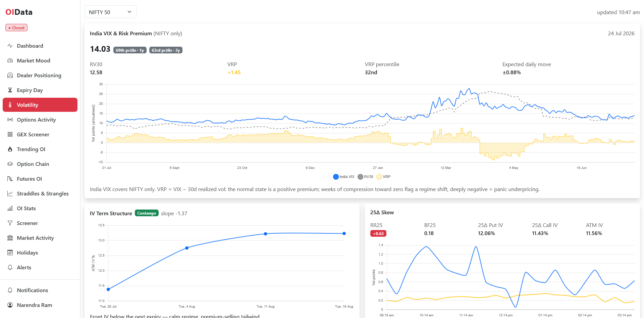Click the Tue, 4 Aug term structure point
This screenshot has width=644, height=318.
tap(187, 248)
